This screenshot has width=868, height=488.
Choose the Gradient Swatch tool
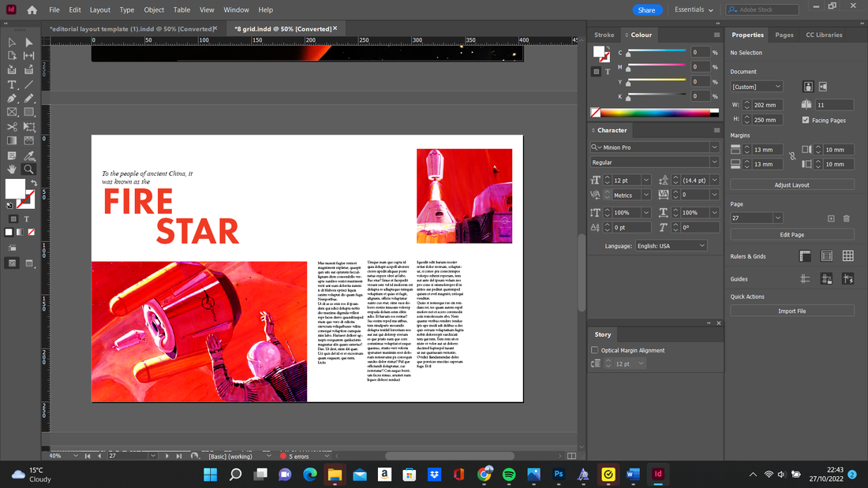(x=12, y=140)
